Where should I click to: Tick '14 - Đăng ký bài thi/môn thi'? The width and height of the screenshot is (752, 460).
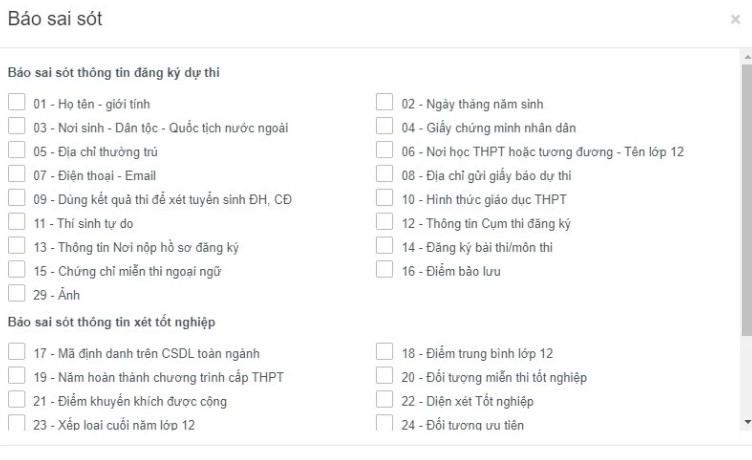click(385, 246)
